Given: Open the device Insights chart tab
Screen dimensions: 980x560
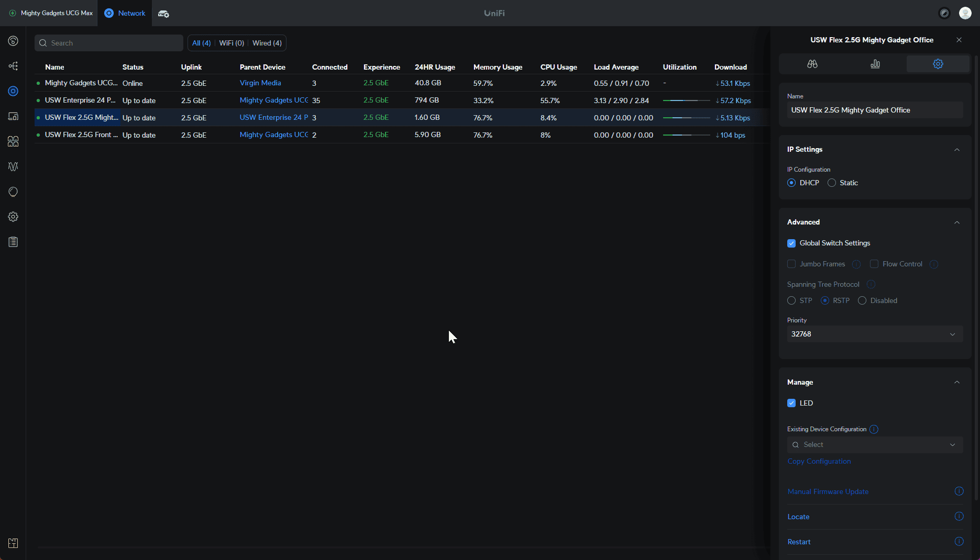Looking at the screenshot, I should coord(875,64).
